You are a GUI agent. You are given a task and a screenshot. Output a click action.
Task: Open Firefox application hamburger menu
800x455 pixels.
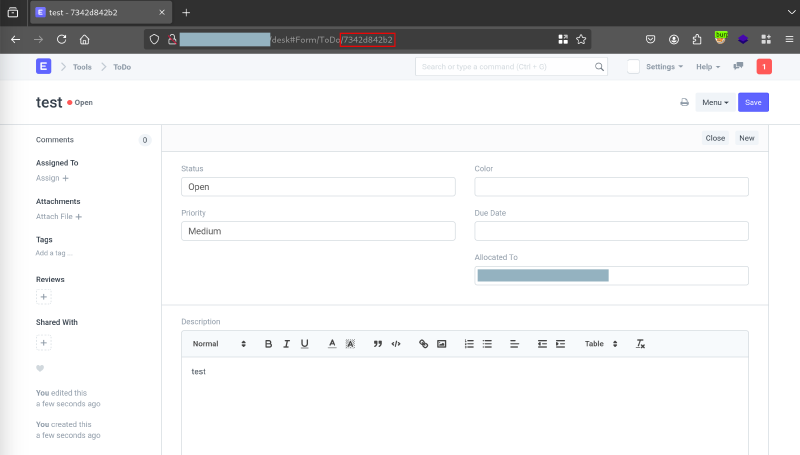coord(789,39)
